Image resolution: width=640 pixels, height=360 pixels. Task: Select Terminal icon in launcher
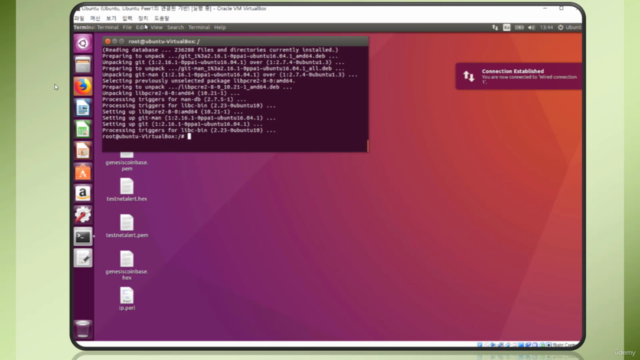tap(83, 237)
